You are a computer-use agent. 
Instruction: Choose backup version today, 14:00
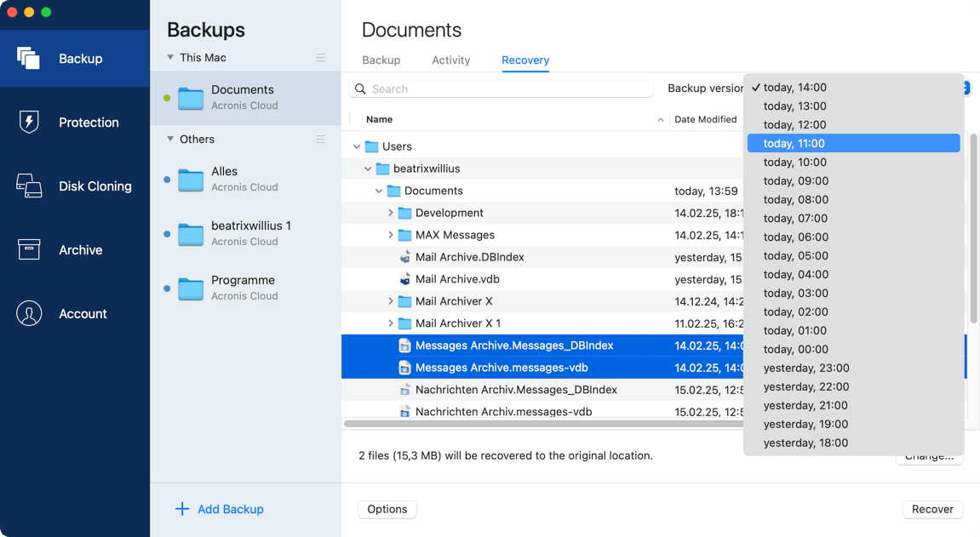[854, 88]
